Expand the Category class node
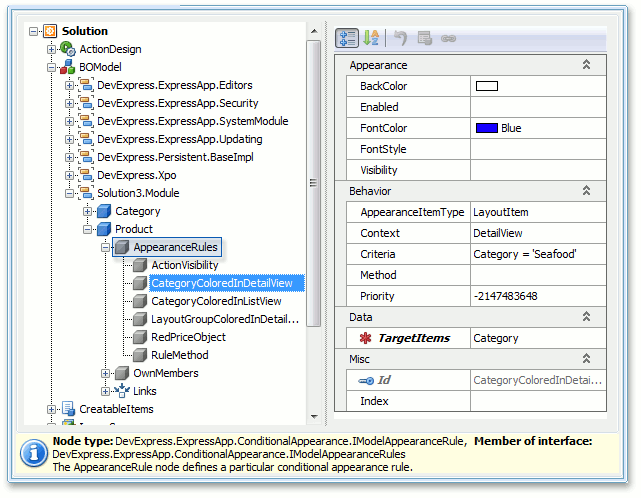 tap(87, 211)
